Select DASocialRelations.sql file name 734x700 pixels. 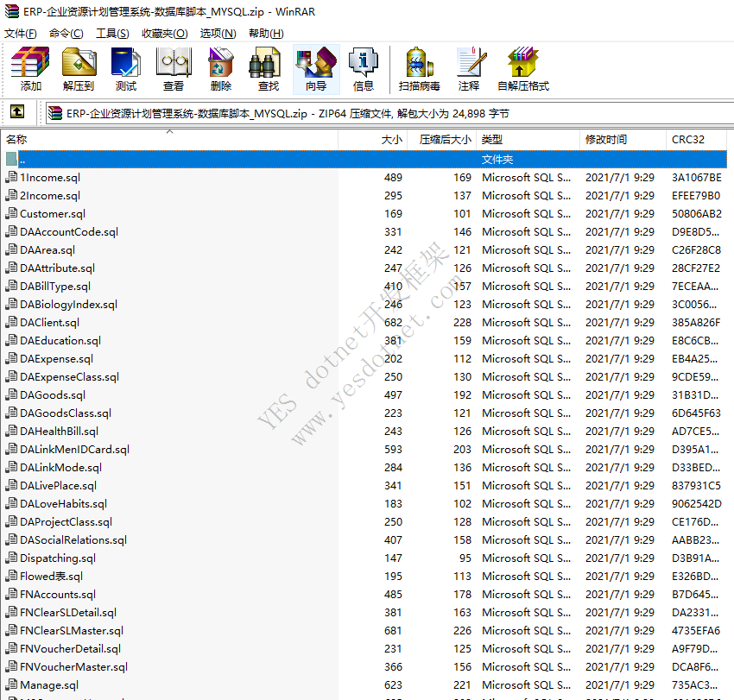73,540
